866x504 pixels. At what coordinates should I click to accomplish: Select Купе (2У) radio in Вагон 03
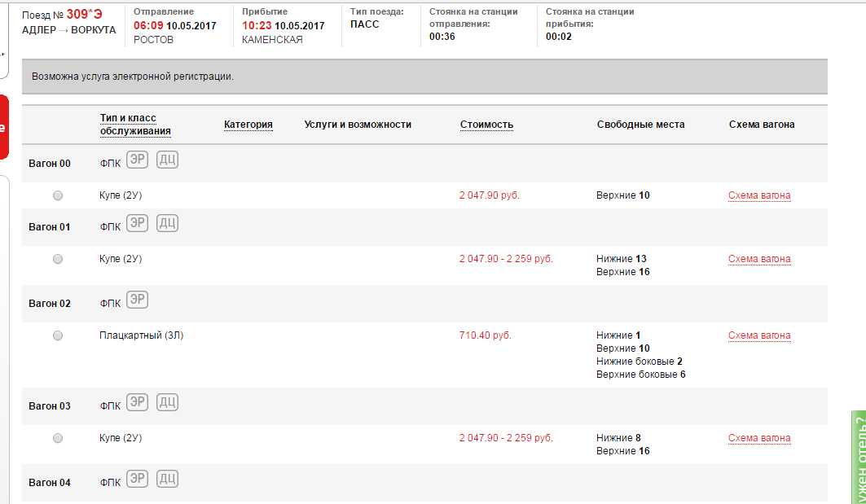tap(58, 438)
